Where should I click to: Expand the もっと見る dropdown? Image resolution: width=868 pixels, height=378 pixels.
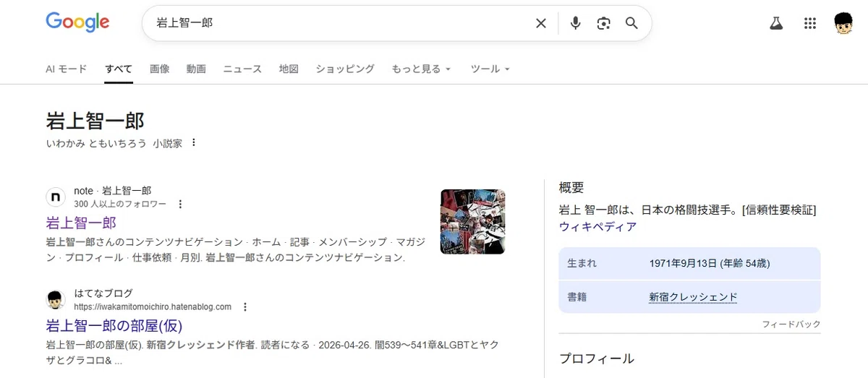[422, 69]
